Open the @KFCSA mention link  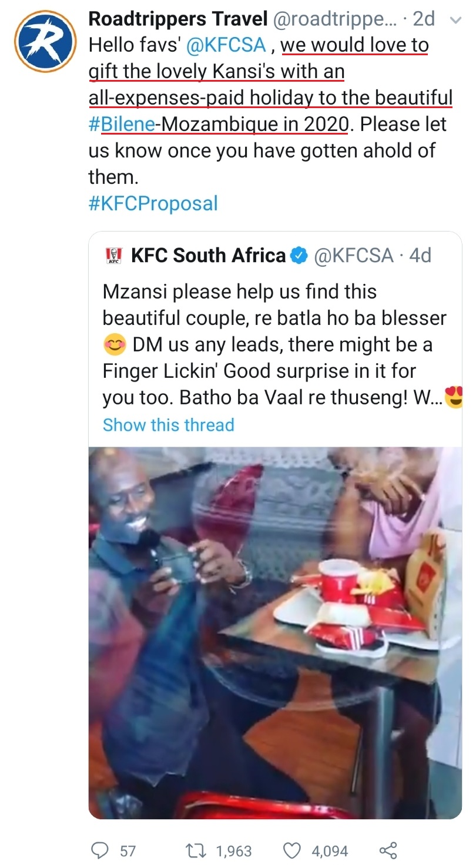pos(226,45)
